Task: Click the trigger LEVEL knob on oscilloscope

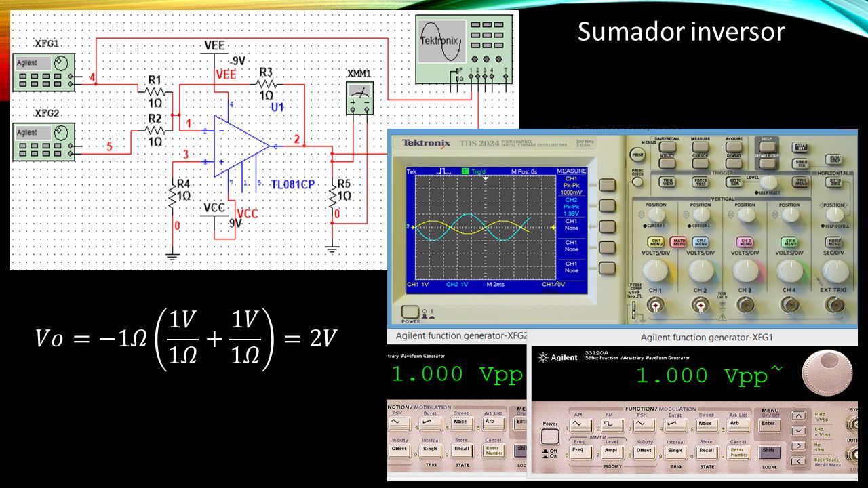Action: coord(768,182)
